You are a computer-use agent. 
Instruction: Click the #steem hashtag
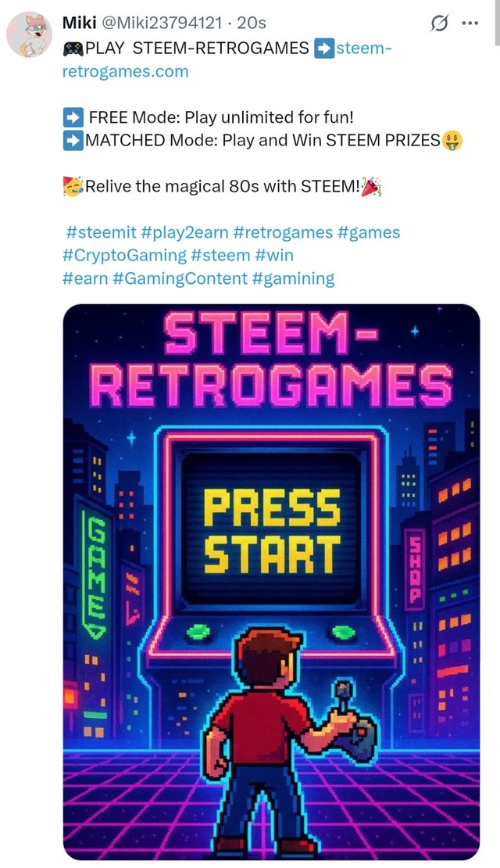(x=220, y=255)
